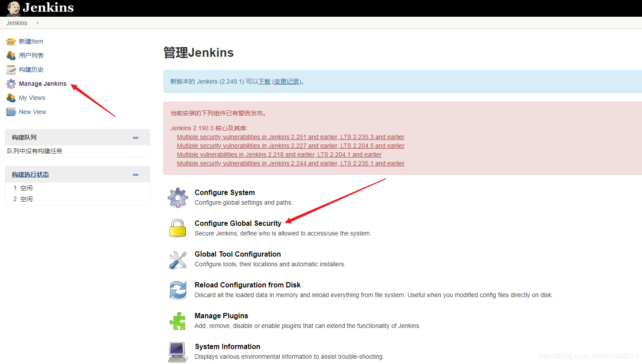
Task: Open Configure Global Security
Action: [x=238, y=223]
